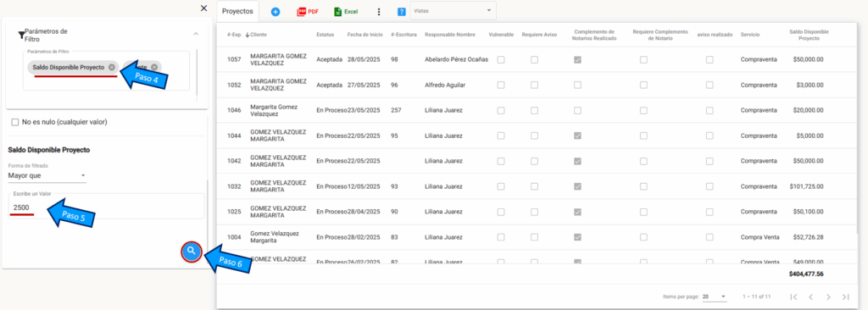Screen dimensions: 868x310
Task: Click the funnel filter icon
Action: click(x=21, y=35)
